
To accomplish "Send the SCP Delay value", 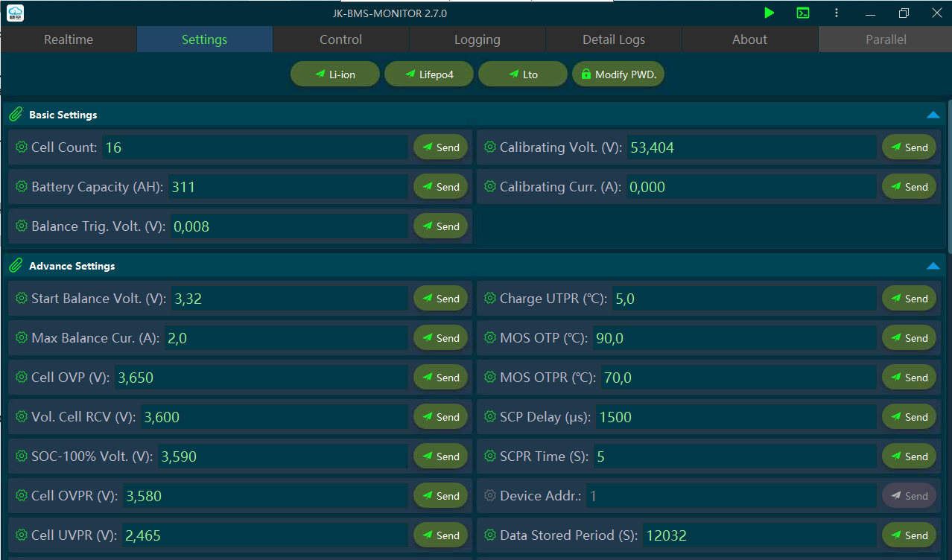I will click(909, 417).
